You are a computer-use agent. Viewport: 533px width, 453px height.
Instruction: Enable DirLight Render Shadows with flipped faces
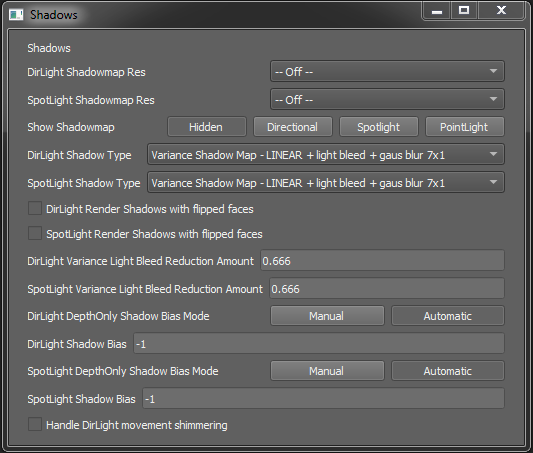click(x=35, y=208)
